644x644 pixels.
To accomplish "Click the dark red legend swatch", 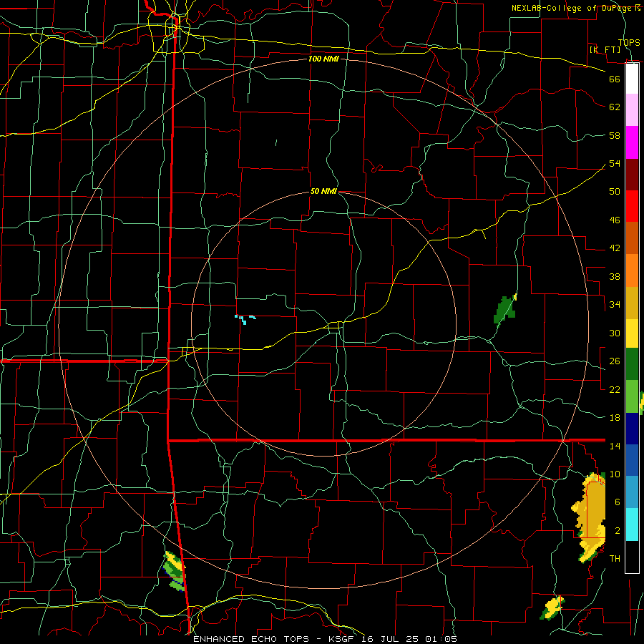I will [632, 175].
